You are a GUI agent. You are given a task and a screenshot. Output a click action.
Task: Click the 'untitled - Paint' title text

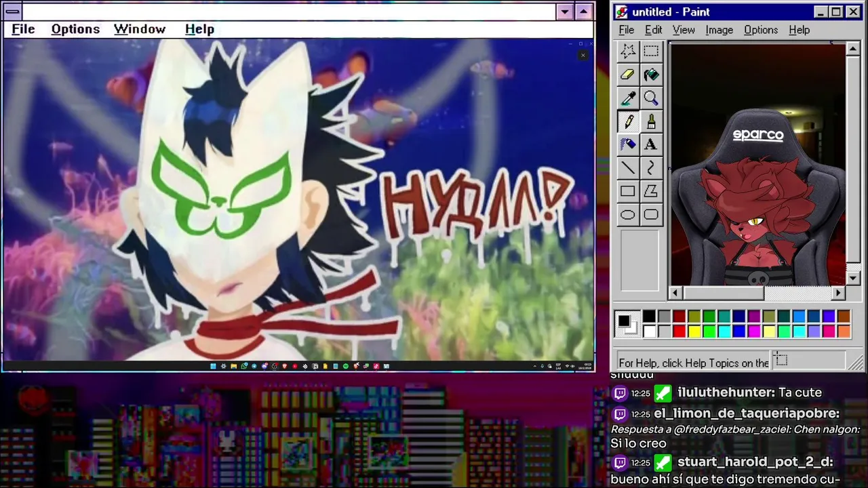coord(671,12)
